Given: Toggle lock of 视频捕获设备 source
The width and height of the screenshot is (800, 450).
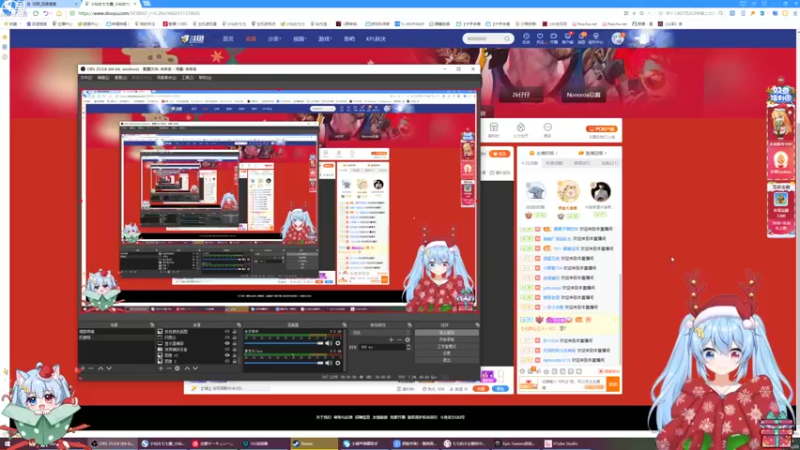Looking at the screenshot, I should click(x=235, y=349).
